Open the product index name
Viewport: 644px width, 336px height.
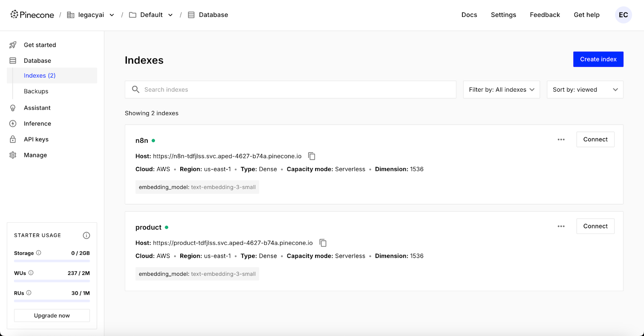149,227
